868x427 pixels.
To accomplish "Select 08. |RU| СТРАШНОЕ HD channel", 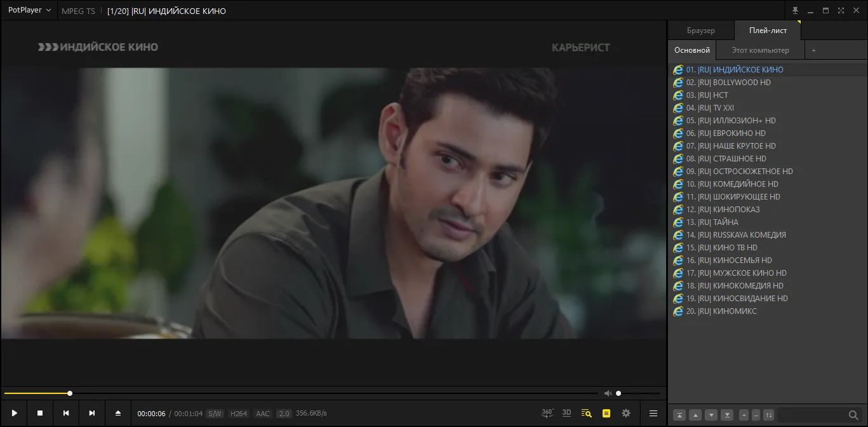I will pyautogui.click(x=768, y=159).
